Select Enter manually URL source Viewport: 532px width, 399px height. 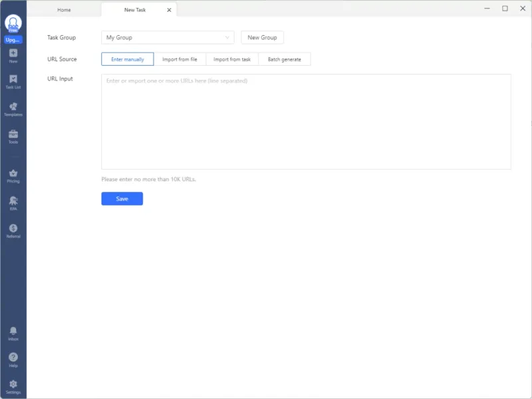(128, 59)
